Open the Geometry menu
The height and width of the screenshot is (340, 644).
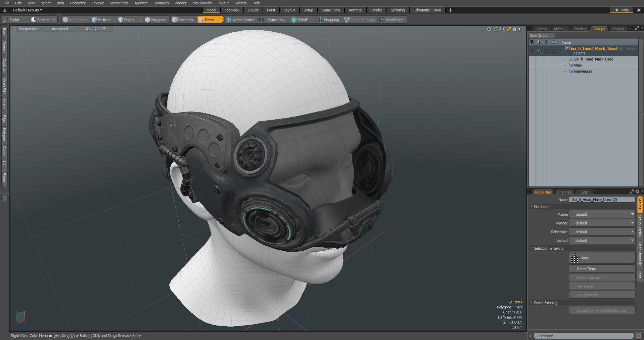[78, 3]
